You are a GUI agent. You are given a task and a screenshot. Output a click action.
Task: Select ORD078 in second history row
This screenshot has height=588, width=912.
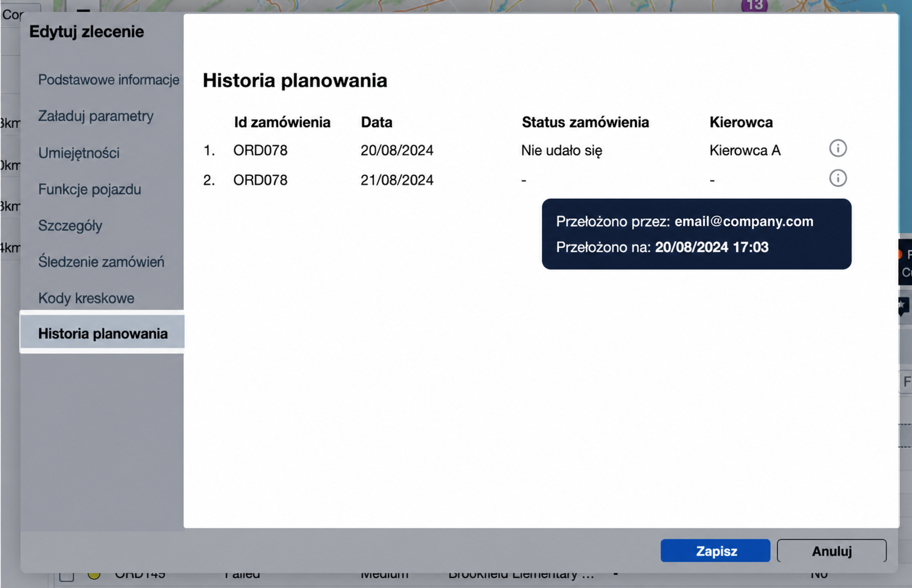point(260,180)
